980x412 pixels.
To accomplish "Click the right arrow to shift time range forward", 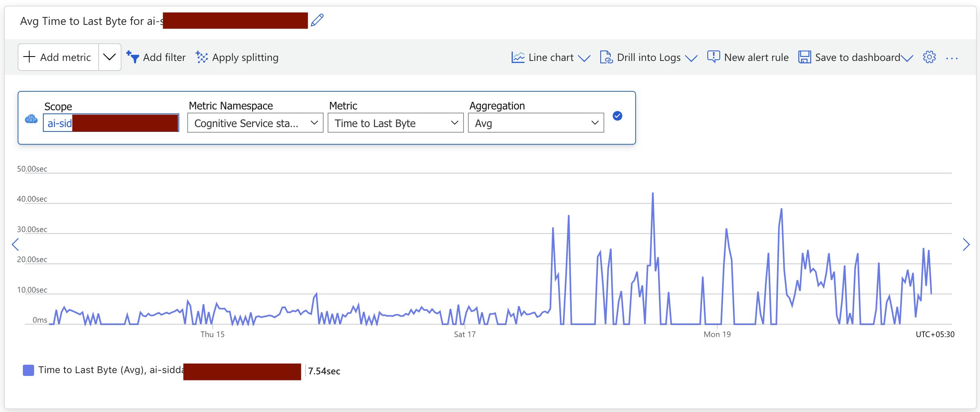I will coord(966,244).
